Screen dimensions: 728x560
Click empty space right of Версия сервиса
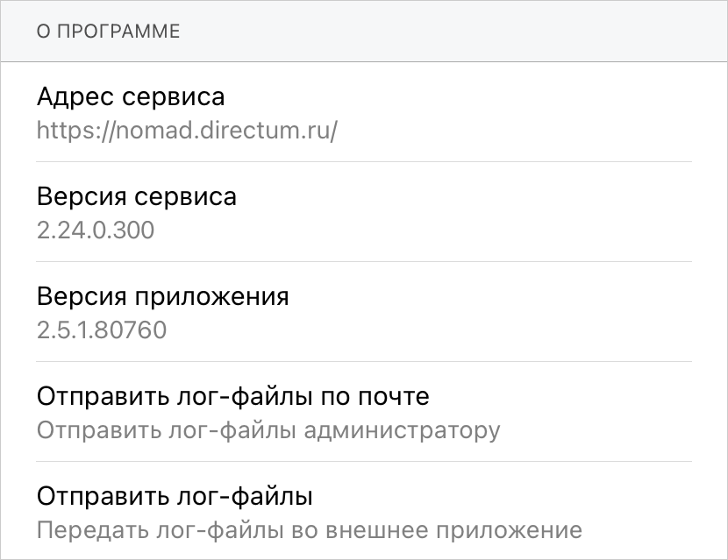(491, 198)
